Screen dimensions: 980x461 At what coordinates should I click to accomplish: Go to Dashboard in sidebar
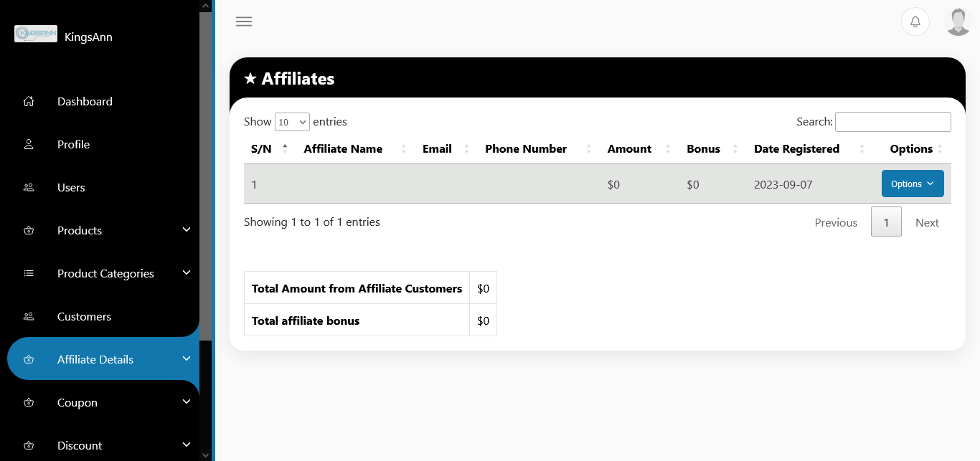coord(85,101)
